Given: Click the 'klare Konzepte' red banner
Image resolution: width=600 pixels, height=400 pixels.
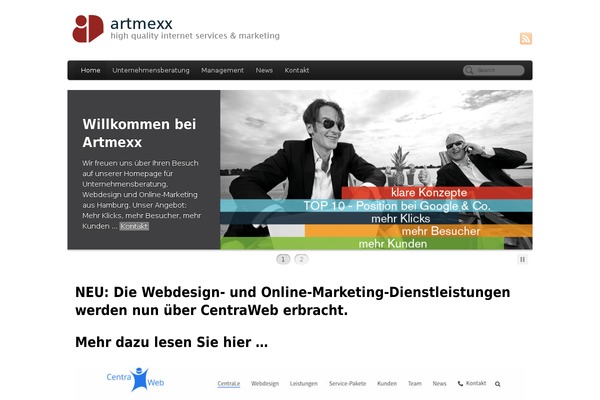Looking at the screenshot, I should point(437,193).
